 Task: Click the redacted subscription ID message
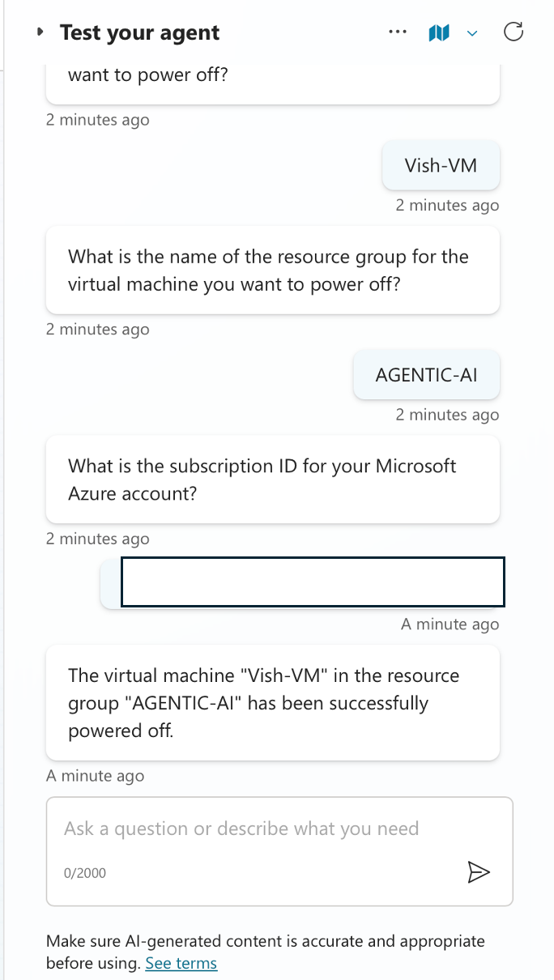(300, 582)
